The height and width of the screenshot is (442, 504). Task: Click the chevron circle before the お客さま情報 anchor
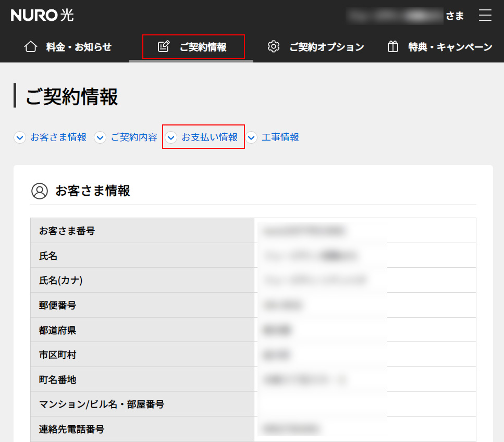[20, 138]
